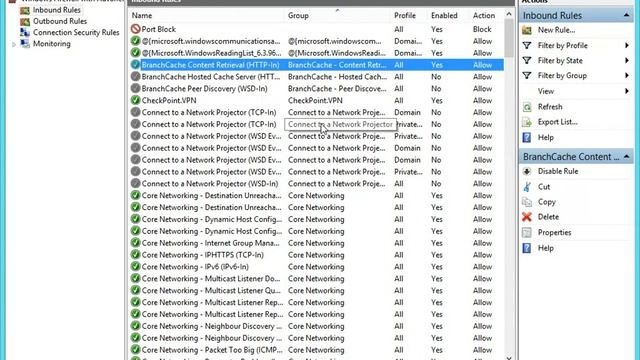The image size is (640, 360).
Task: Open the View submenu arrow
Action: point(627,91)
